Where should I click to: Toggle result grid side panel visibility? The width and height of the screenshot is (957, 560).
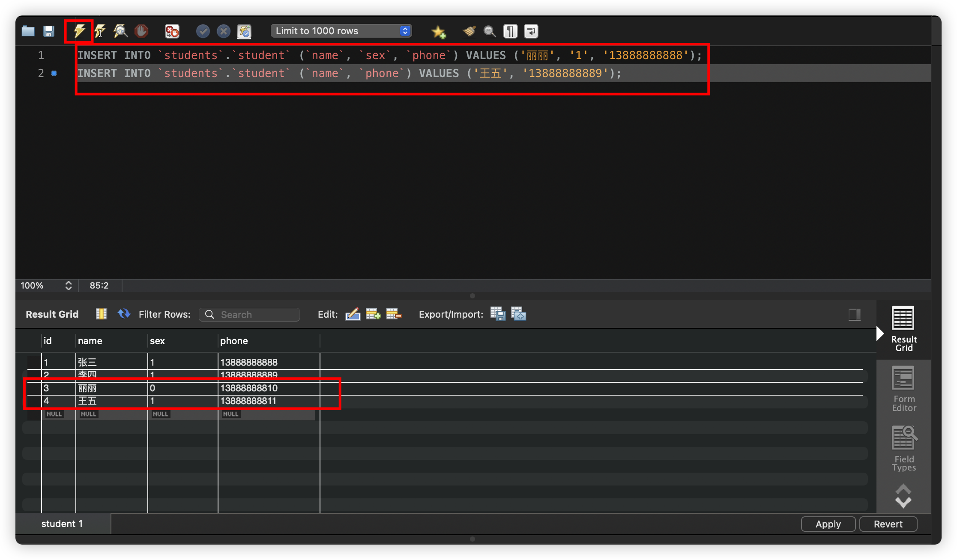pos(854,314)
